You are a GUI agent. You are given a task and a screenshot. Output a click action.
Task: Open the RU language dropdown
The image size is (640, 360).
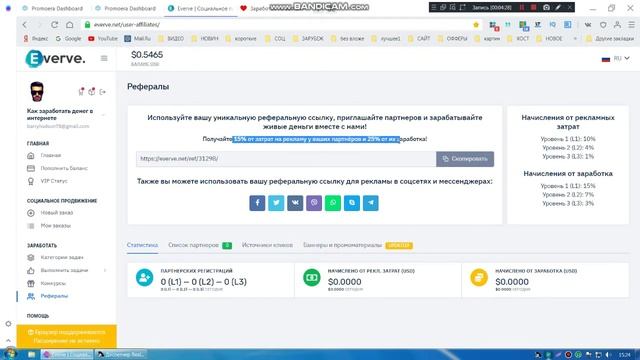(616, 58)
